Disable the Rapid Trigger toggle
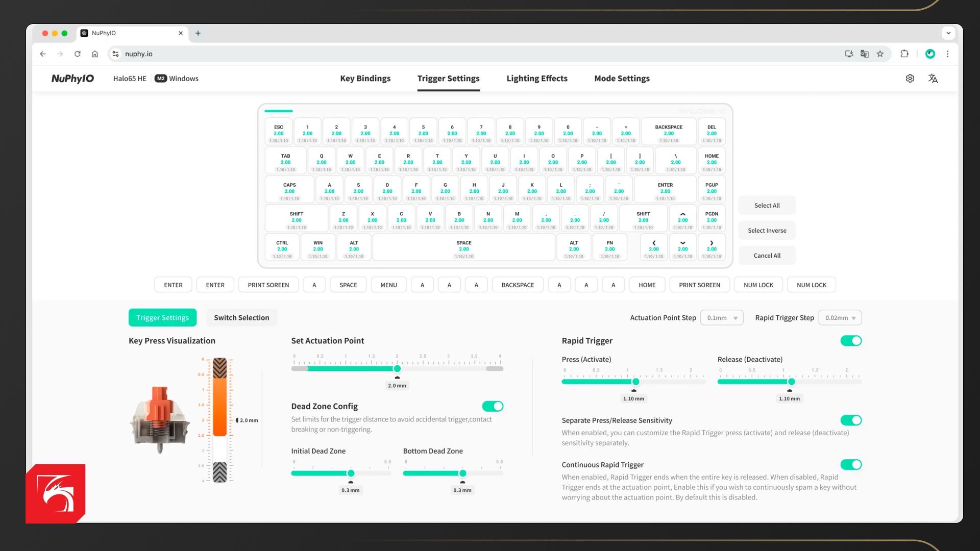 click(x=851, y=341)
